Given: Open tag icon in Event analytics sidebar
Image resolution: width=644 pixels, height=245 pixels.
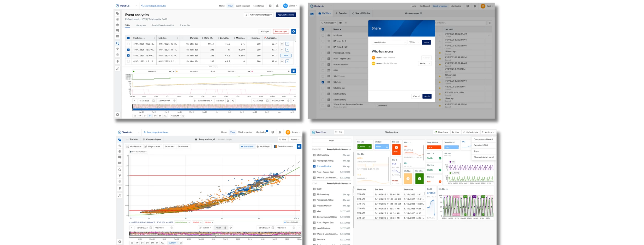Looking at the screenshot, I should tap(118, 14).
